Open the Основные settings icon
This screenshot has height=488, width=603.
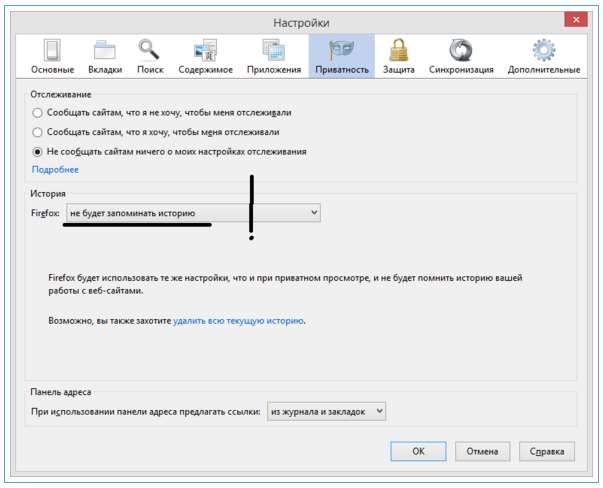(52, 50)
